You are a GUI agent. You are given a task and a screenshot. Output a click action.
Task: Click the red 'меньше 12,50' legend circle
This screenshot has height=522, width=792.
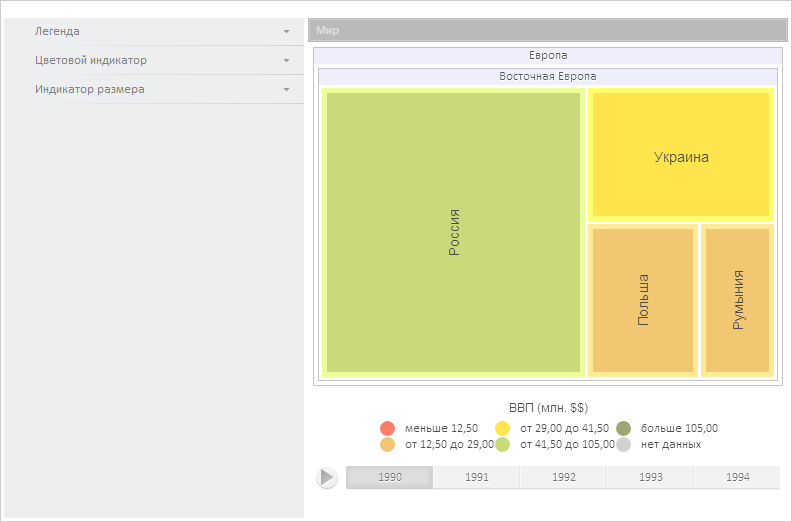pos(388,428)
